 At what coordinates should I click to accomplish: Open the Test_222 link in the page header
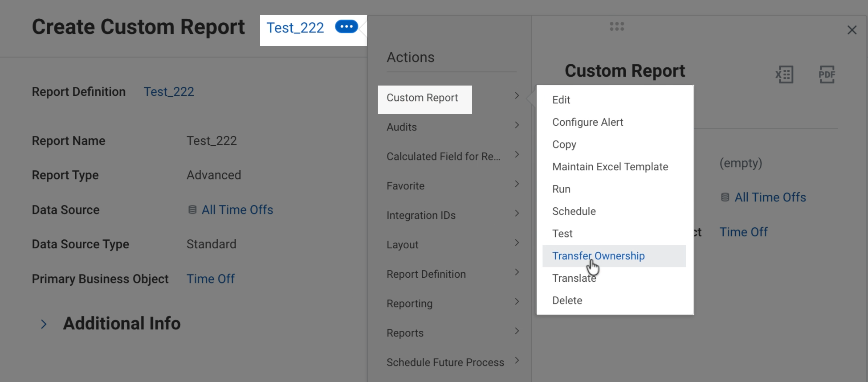pos(295,28)
